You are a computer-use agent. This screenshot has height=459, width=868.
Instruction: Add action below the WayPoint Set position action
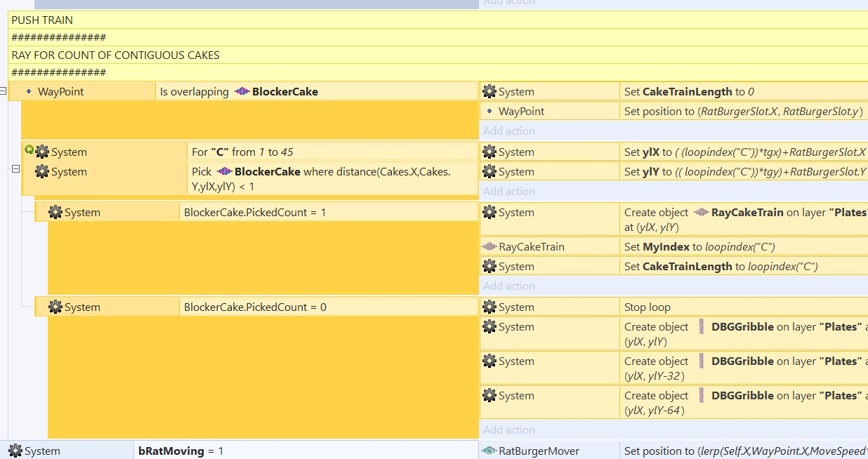[509, 131]
